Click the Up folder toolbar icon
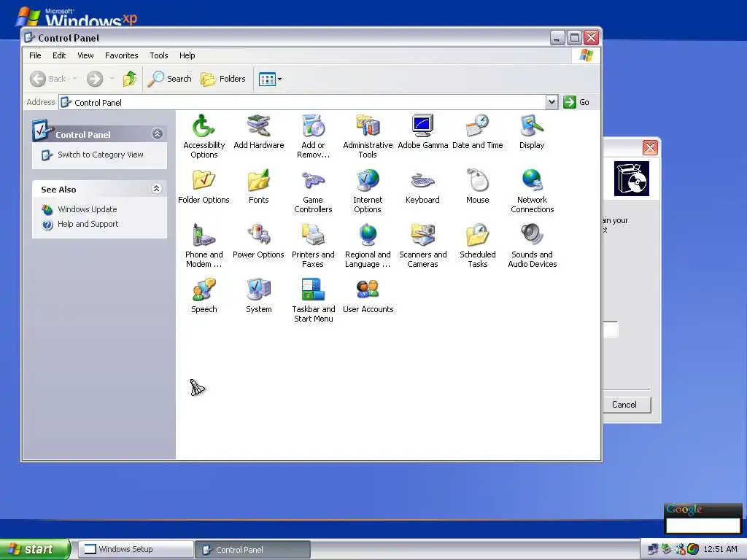Viewport: 747px width, 560px height. [x=130, y=79]
